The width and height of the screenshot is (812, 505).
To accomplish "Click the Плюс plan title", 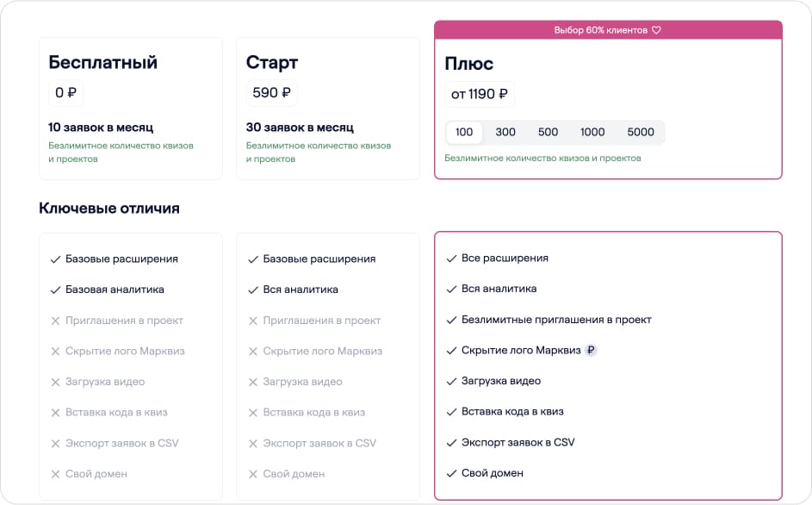I will [x=468, y=64].
